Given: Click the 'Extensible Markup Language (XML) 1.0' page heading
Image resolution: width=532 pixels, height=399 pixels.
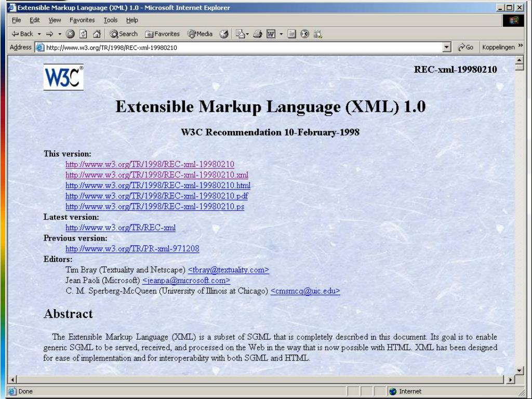Looking at the screenshot, I should 270,107.
